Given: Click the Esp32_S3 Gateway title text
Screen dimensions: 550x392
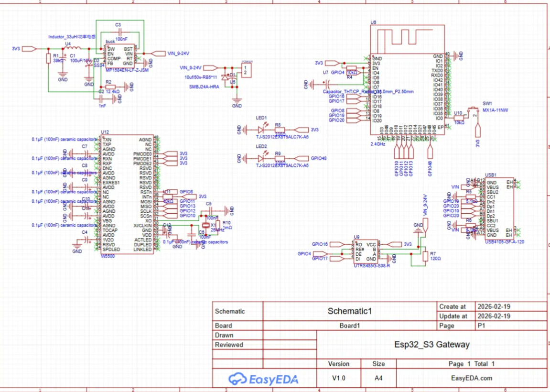Looking at the screenshot, I should [431, 344].
